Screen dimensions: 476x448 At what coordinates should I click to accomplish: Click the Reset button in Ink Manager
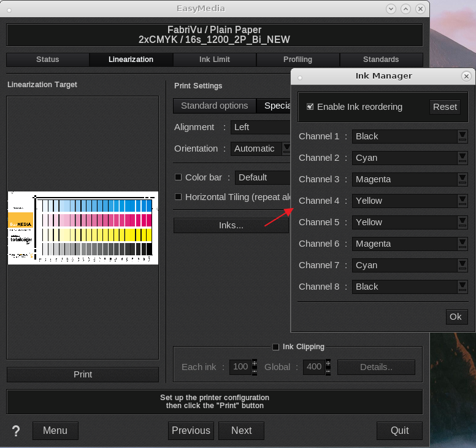click(445, 107)
